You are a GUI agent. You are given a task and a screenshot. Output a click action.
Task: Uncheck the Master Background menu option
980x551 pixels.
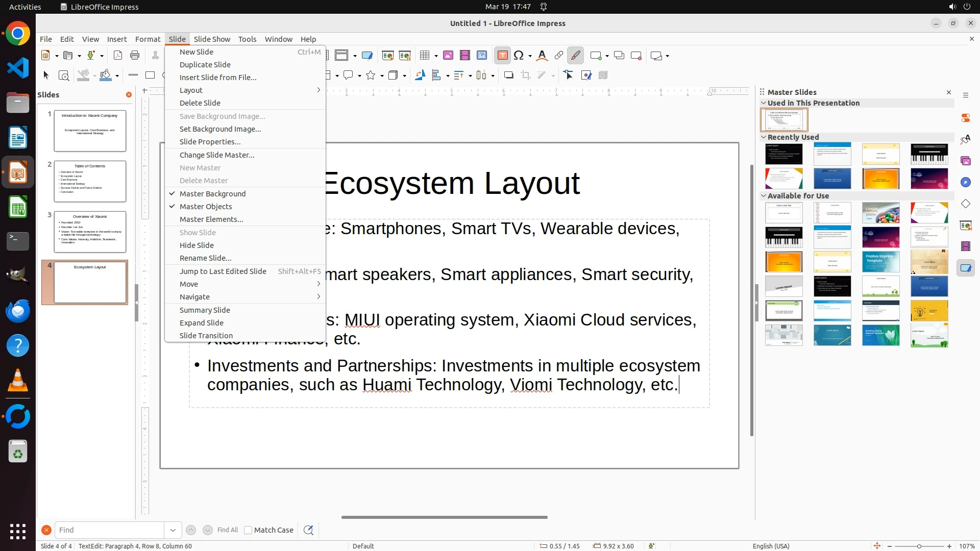click(x=212, y=194)
